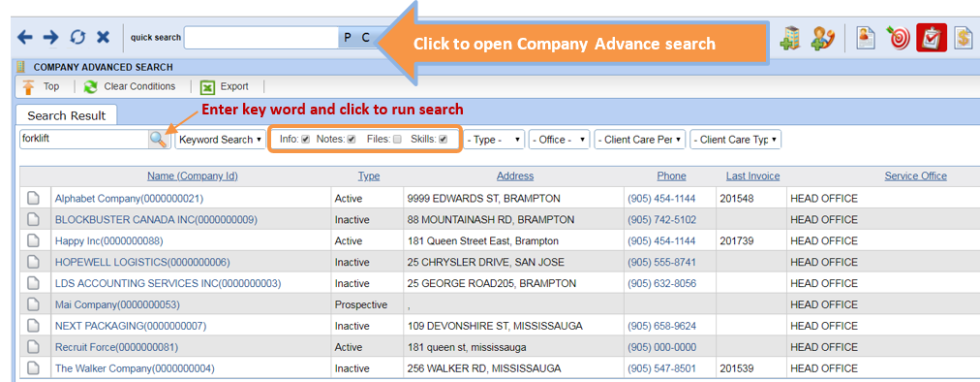Click inside the quick search field
Image resolution: width=980 pixels, height=382 pixels.
[x=261, y=38]
